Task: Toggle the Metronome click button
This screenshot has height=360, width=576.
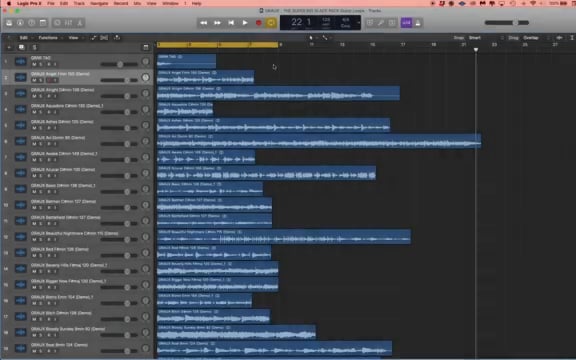Action: tap(418, 23)
